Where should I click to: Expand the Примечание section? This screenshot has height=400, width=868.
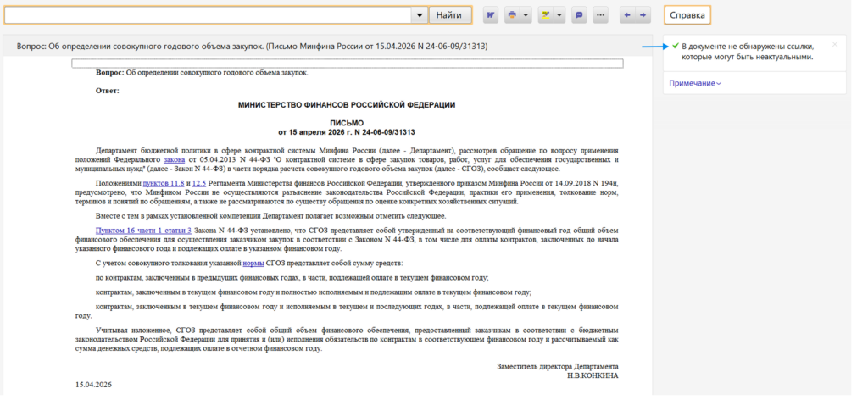coord(695,84)
